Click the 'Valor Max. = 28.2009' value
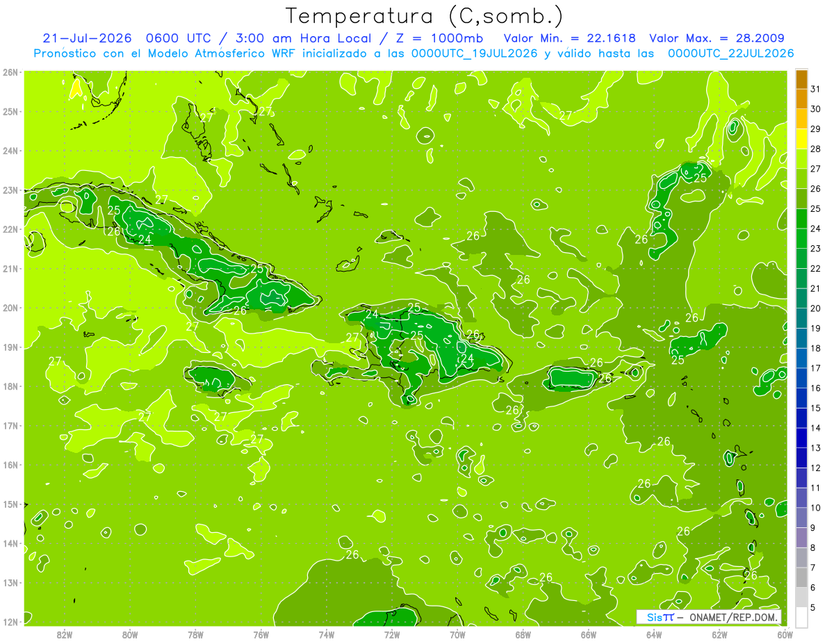Image resolution: width=834 pixels, height=644 pixels. point(717,39)
